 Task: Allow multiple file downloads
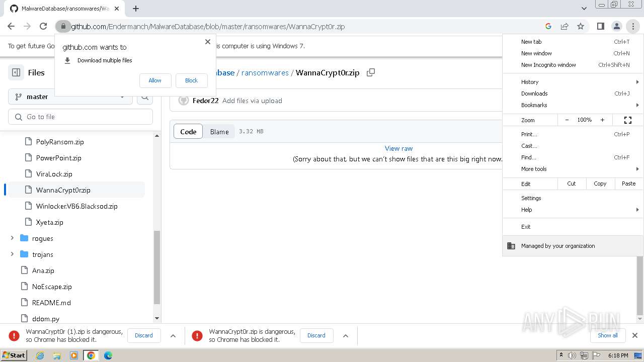coord(155,80)
